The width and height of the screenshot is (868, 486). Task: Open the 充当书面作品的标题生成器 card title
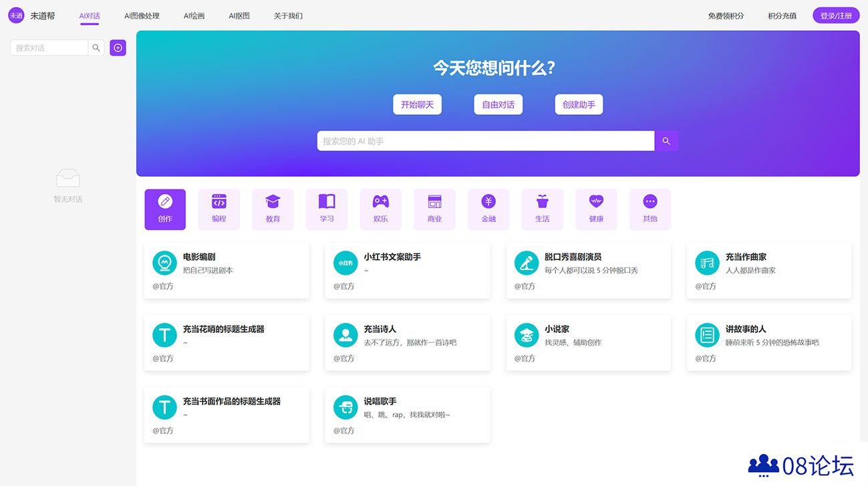point(232,401)
